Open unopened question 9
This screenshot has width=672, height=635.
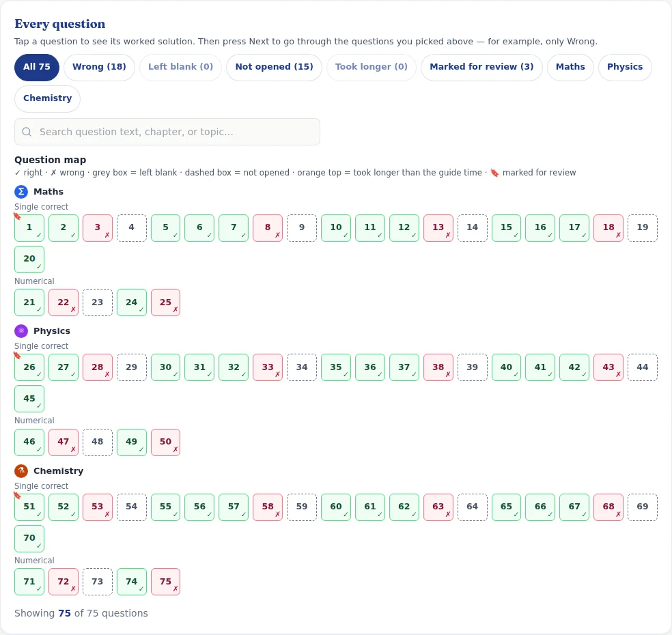click(302, 228)
